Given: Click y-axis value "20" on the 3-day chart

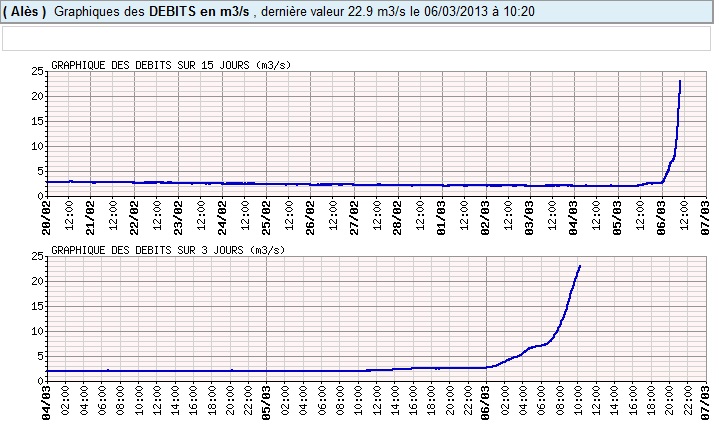Looking at the screenshot, I should tap(37, 281).
